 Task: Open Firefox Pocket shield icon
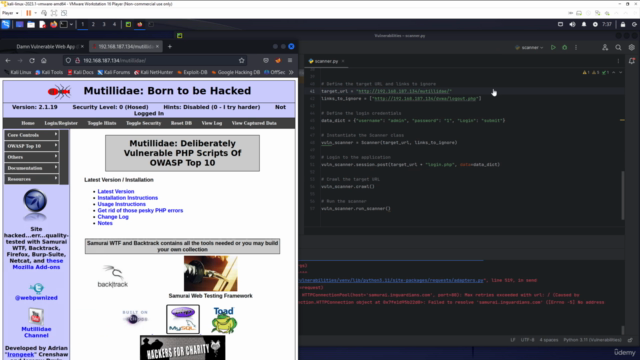click(x=266, y=60)
